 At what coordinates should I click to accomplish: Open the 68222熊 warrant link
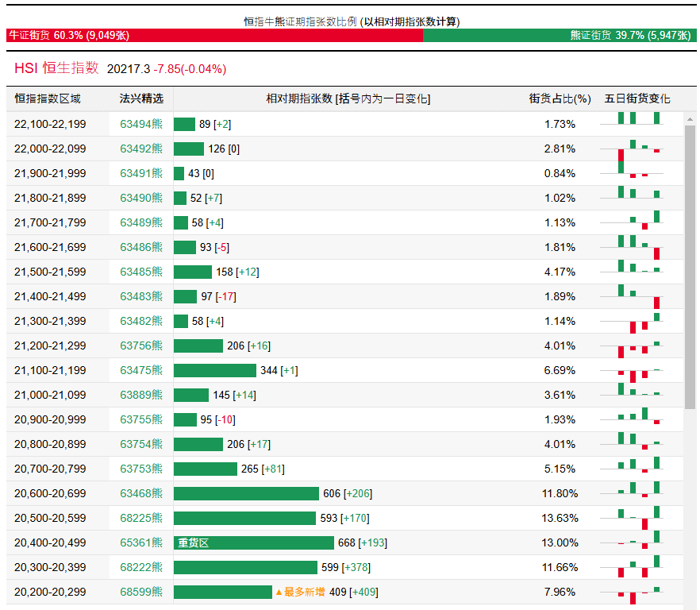141,567
